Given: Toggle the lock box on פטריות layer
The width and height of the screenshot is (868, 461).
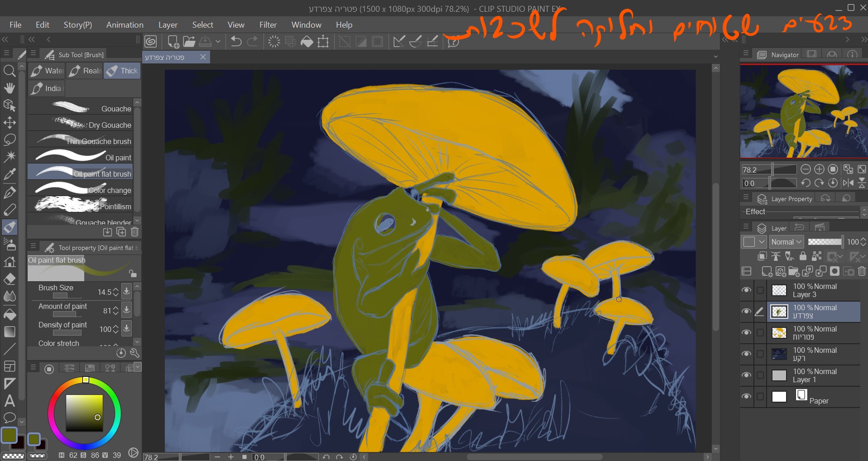Looking at the screenshot, I should pos(760,333).
